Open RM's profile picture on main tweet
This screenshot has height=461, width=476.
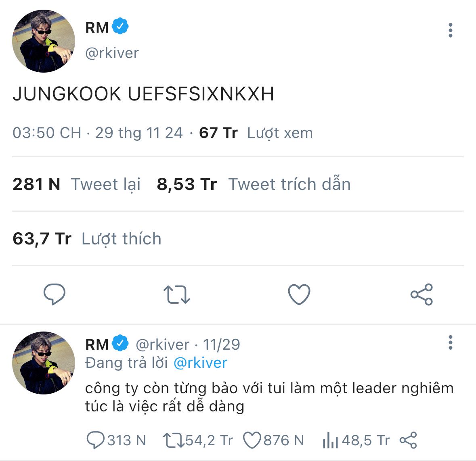pos(44,41)
